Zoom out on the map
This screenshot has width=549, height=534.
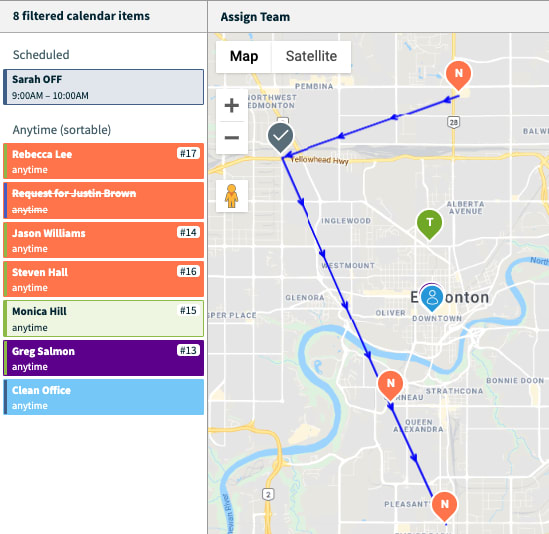coord(232,138)
